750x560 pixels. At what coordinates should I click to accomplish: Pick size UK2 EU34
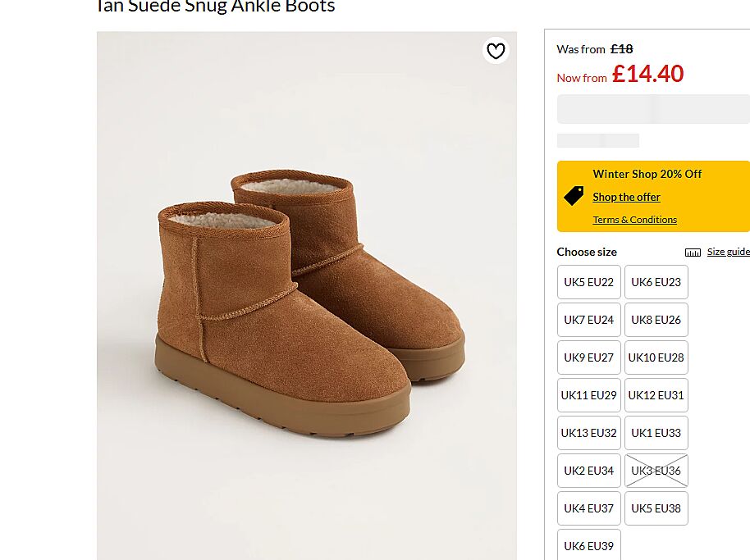[588, 471]
